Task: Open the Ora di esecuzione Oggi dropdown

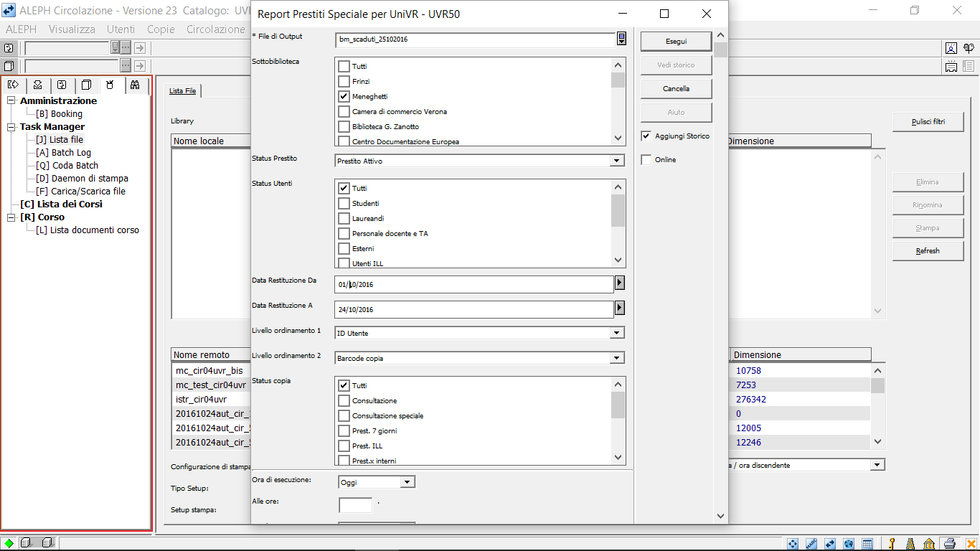Action: coord(407,482)
